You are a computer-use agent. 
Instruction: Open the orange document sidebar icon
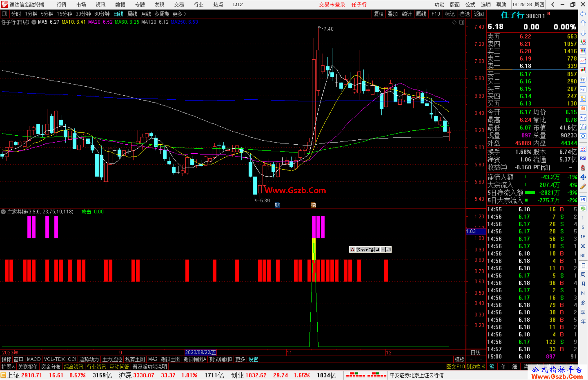[x=583, y=108]
